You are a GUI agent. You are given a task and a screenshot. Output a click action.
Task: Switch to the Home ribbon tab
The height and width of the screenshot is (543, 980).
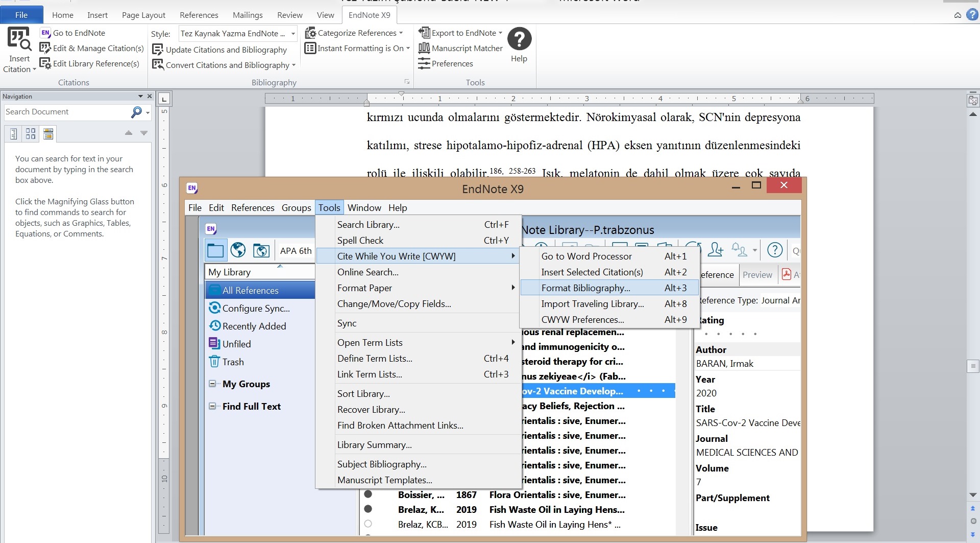[x=62, y=15]
